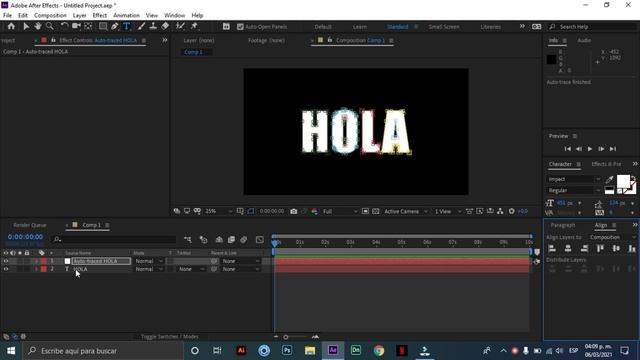Open the Effect menu
This screenshot has height=360, width=640.
[x=100, y=16]
